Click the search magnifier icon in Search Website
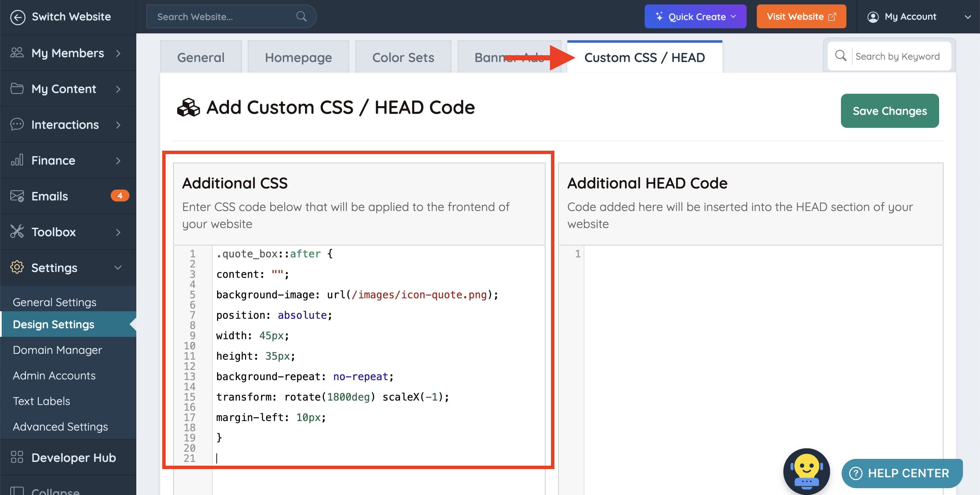 click(x=301, y=17)
